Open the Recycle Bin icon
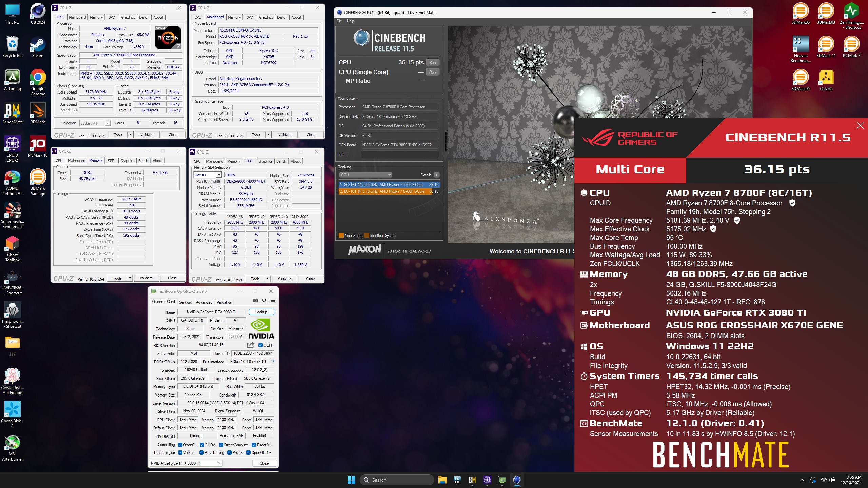868x488 pixels. [13, 47]
